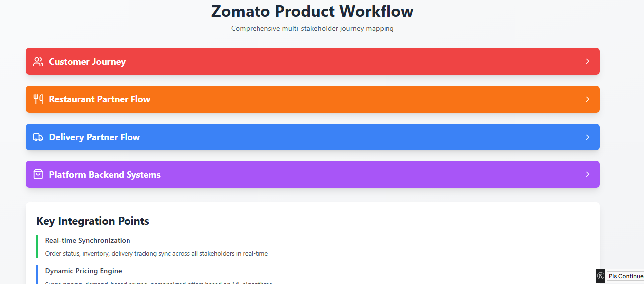Click the fork and knife Restaurant icon

click(38, 99)
